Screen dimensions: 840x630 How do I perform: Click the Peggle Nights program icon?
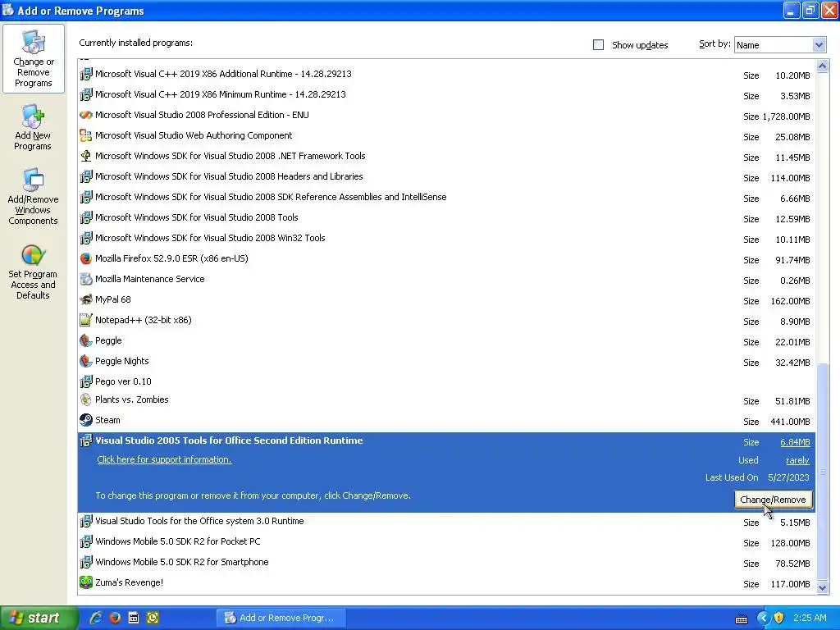pos(85,361)
